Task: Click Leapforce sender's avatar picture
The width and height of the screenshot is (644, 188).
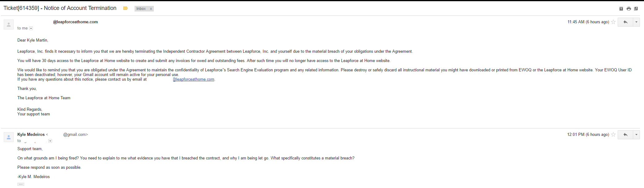Action: (x=9, y=25)
